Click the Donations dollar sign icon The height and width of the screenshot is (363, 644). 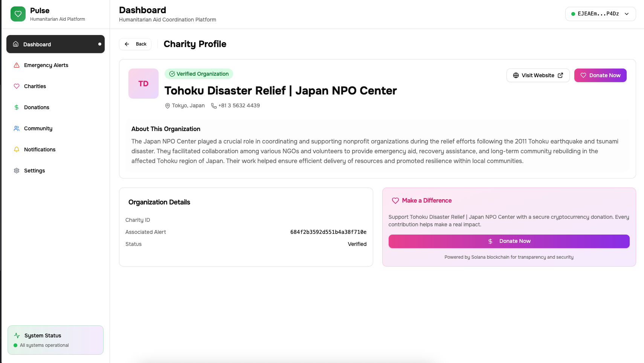(17, 107)
